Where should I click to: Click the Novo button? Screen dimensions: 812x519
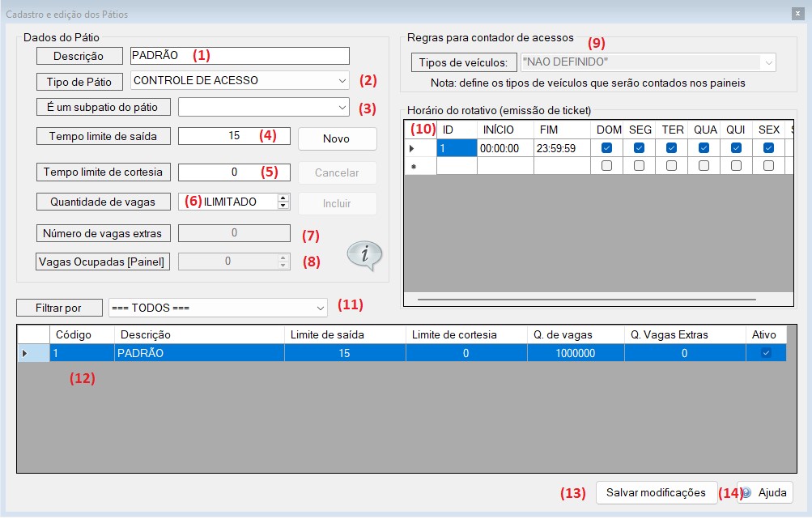click(337, 138)
